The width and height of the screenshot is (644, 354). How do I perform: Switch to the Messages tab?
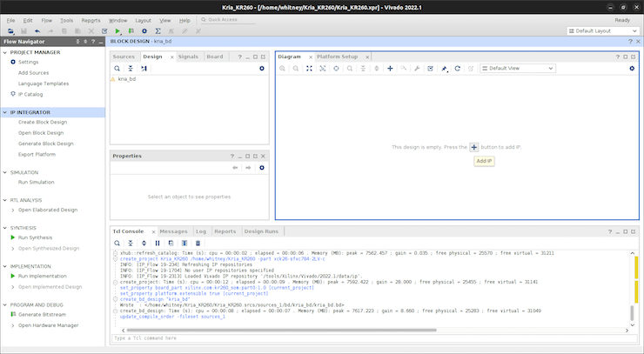click(173, 231)
